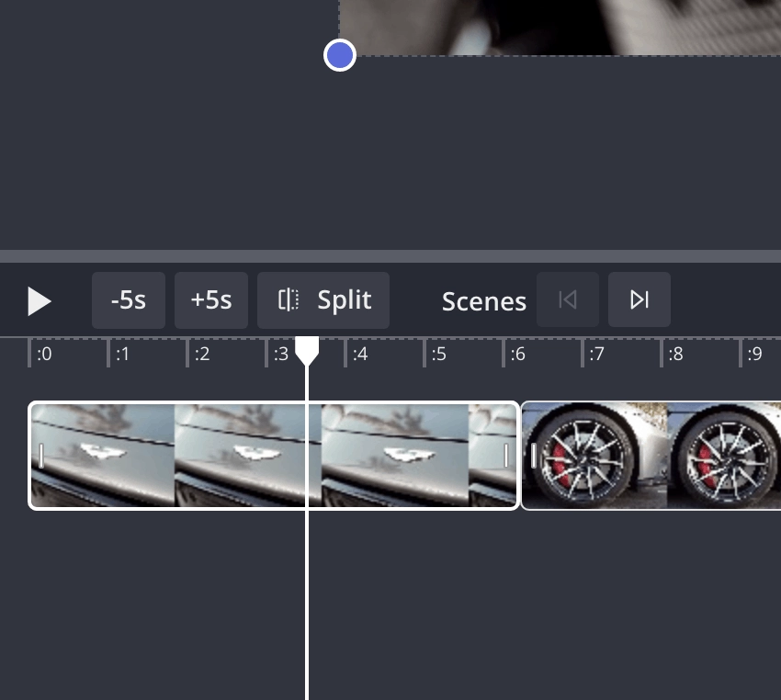This screenshot has height=700, width=781.
Task: Click the left trim handle of the car emblem clip
Action: pos(41,455)
